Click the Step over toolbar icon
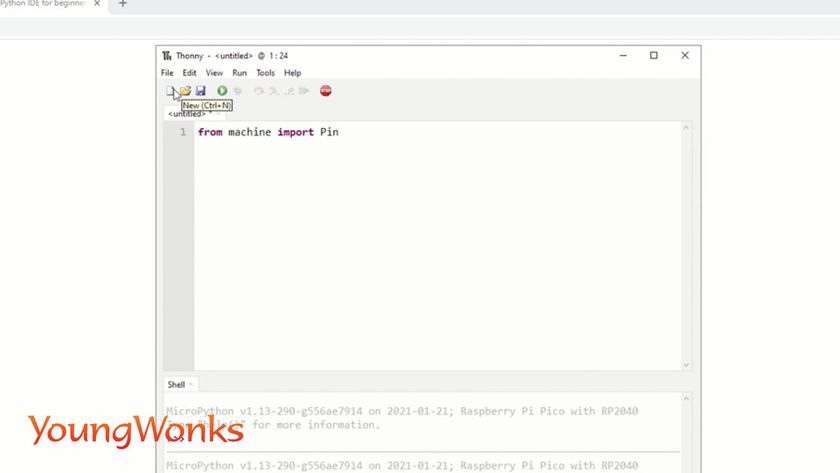 click(259, 91)
